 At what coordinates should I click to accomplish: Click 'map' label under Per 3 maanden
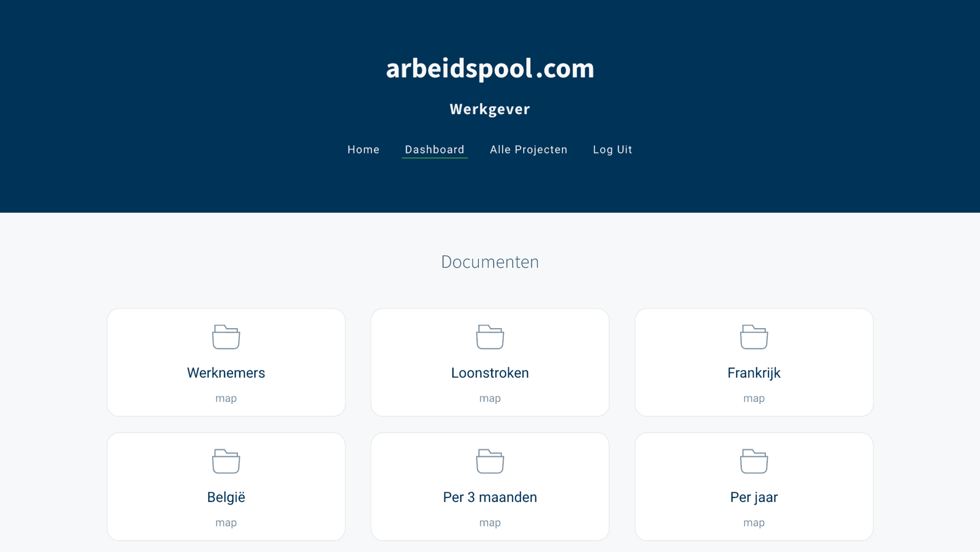coord(490,523)
